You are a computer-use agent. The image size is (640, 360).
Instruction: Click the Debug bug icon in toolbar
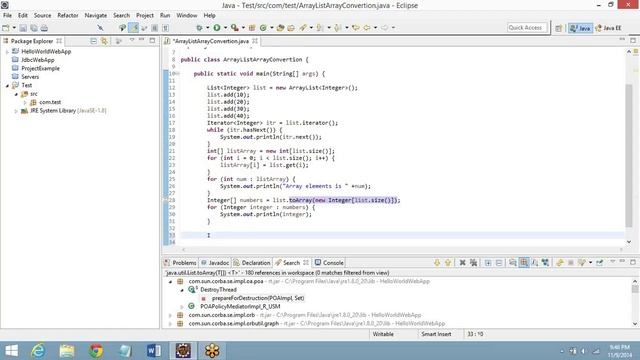[x=199, y=28]
